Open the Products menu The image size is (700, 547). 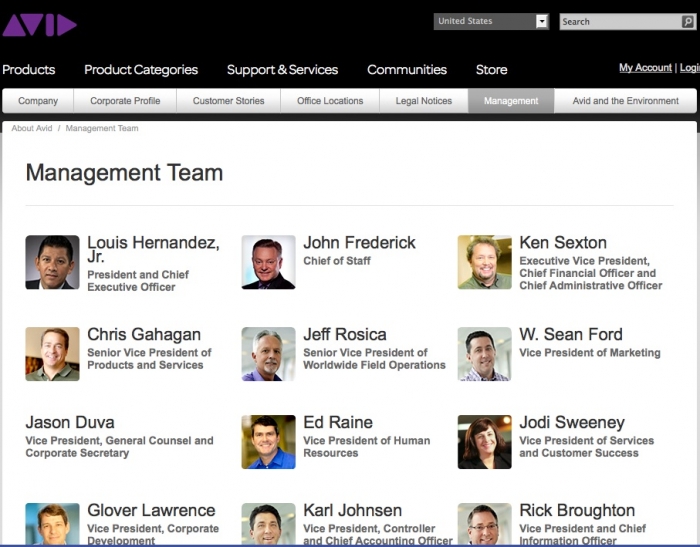tap(29, 70)
